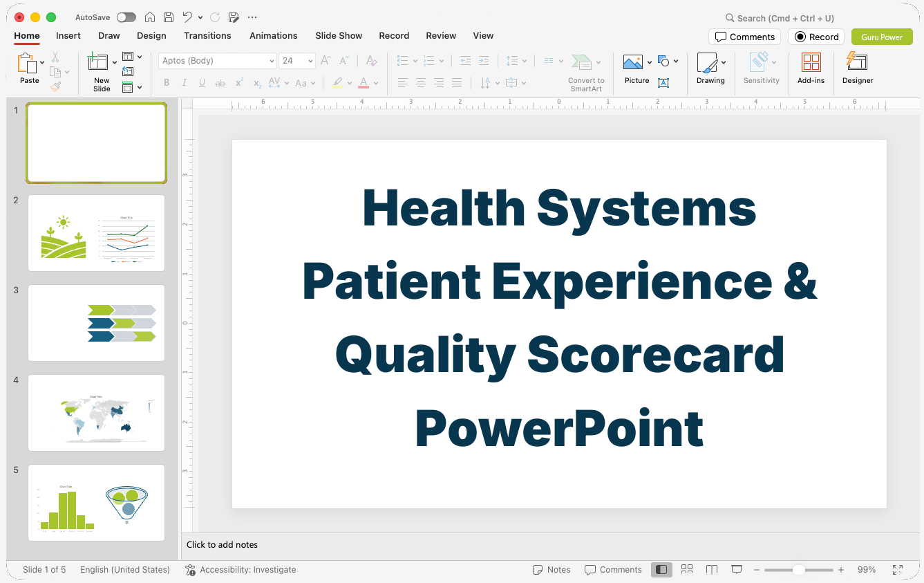The width and height of the screenshot is (924, 583).
Task: Toggle the Notes button in status bar
Action: pos(551,570)
